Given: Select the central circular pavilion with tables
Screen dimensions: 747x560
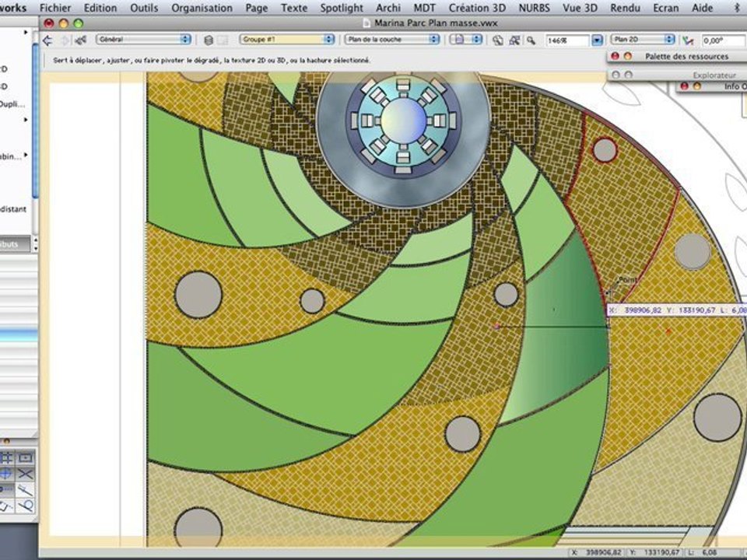Looking at the screenshot, I should pos(403,123).
